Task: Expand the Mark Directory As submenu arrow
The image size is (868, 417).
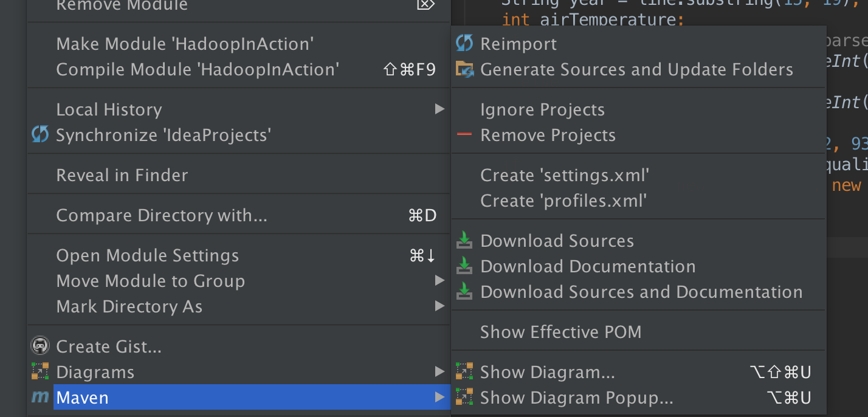Action: click(x=439, y=306)
